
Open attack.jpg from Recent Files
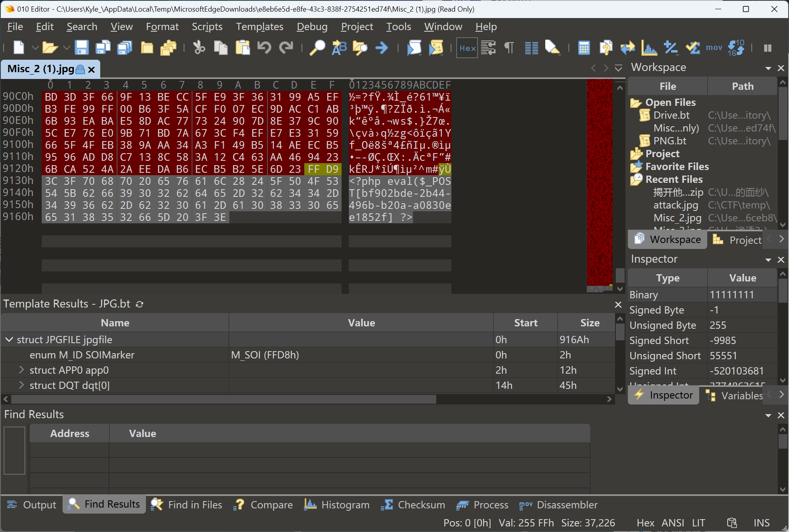tap(676, 205)
